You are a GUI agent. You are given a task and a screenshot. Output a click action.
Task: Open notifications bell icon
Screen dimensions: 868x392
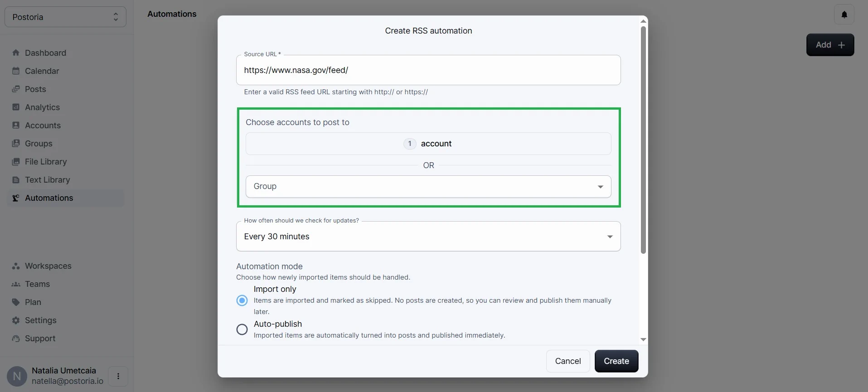(x=844, y=15)
